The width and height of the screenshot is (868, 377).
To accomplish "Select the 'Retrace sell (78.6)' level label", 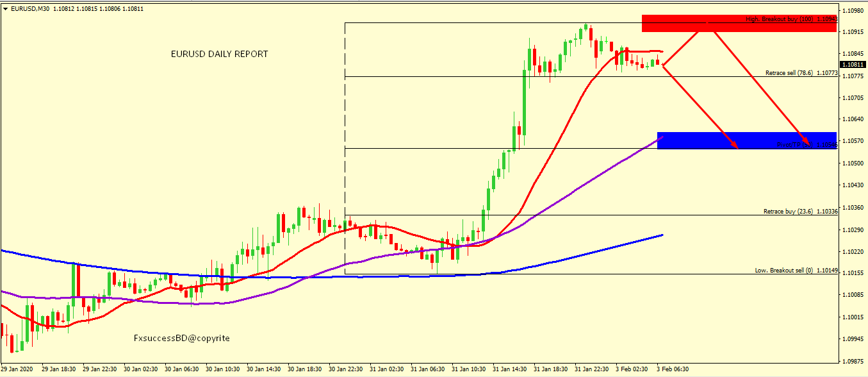I will 789,73.
